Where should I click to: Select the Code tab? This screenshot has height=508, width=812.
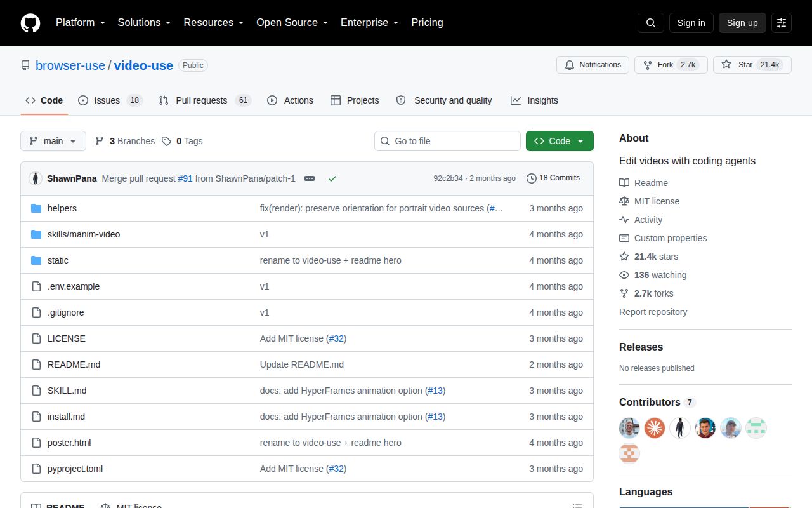click(44, 100)
